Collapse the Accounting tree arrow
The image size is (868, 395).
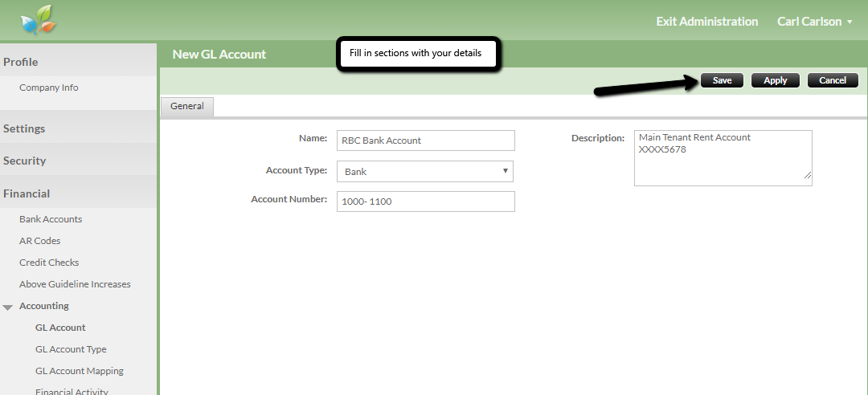tap(8, 307)
